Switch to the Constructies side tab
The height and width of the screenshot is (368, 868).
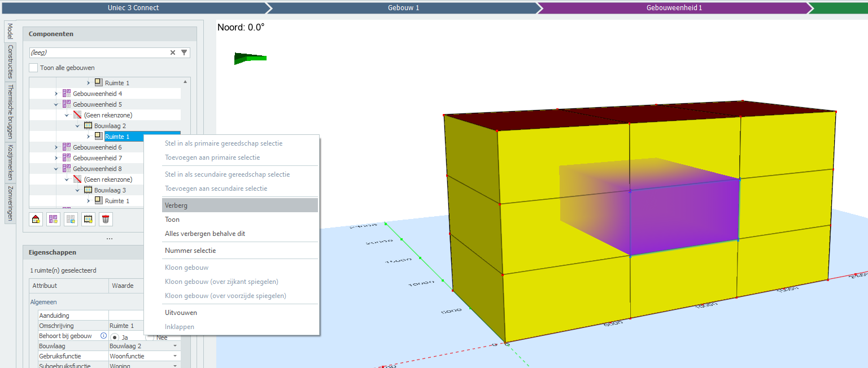pyautogui.click(x=10, y=62)
